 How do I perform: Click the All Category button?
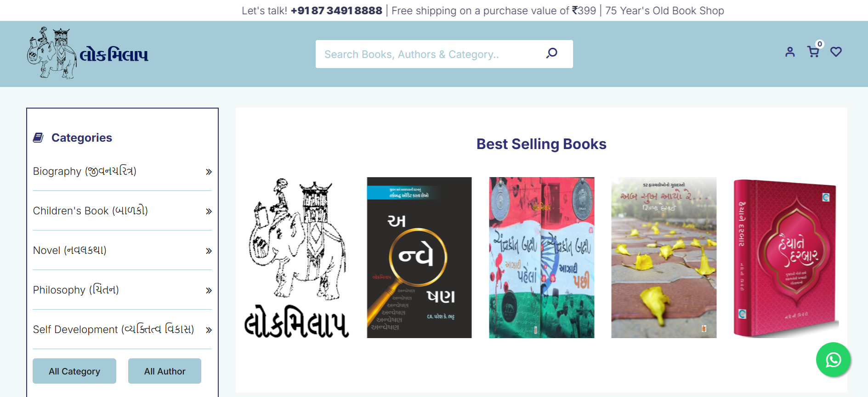pyautogui.click(x=74, y=371)
